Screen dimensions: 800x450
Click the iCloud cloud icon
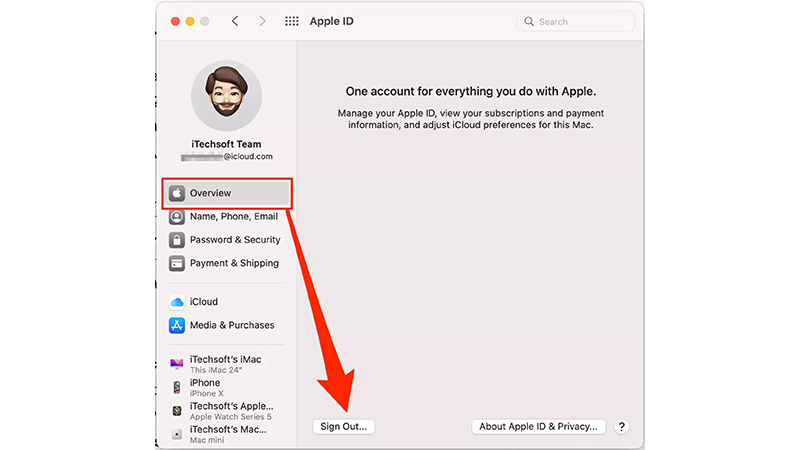tap(177, 302)
